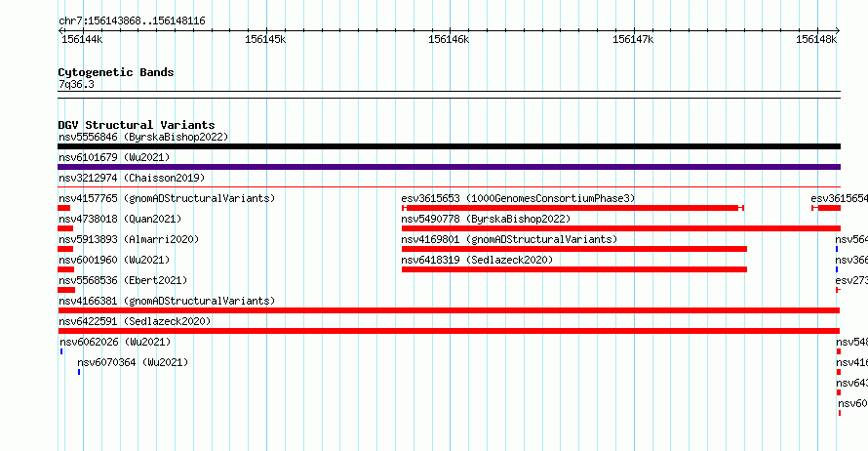The height and width of the screenshot is (451, 868).
Task: Open the partly visible esv3615654 variant label
Action: click(x=839, y=198)
